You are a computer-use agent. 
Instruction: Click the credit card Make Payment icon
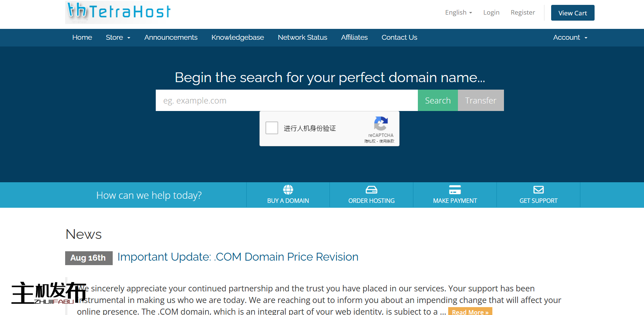click(455, 190)
